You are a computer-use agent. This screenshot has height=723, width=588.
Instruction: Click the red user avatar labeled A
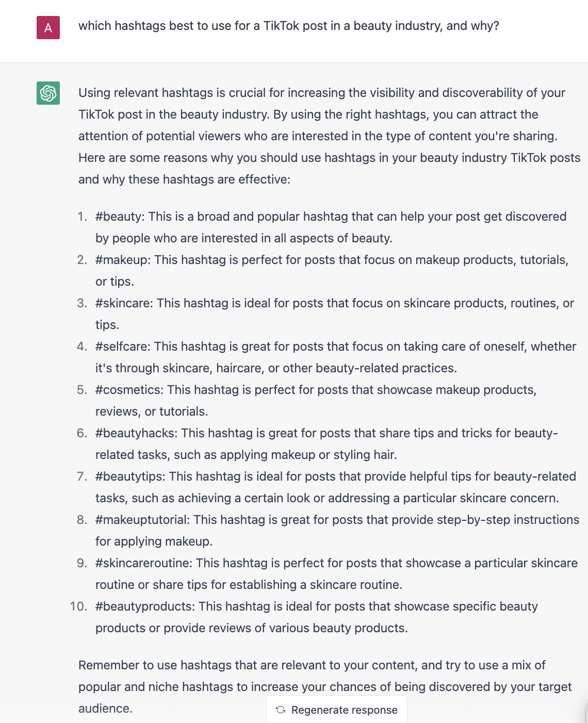48,28
